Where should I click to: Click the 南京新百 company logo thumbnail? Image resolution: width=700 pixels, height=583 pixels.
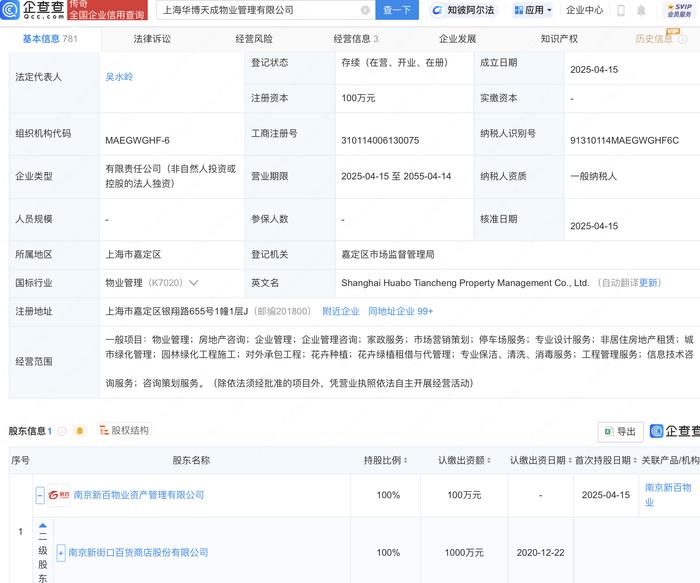point(59,495)
